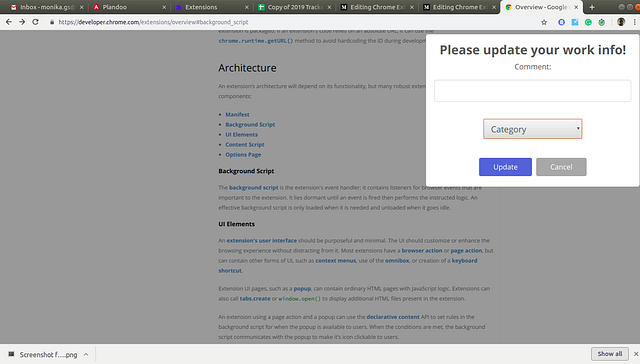The height and width of the screenshot is (364, 640).
Task: Click the site lock icon in address bar
Action: [x=52, y=22]
